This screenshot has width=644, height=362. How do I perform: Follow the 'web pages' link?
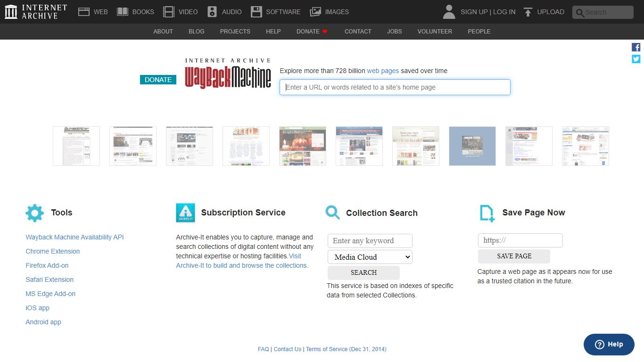click(x=383, y=71)
